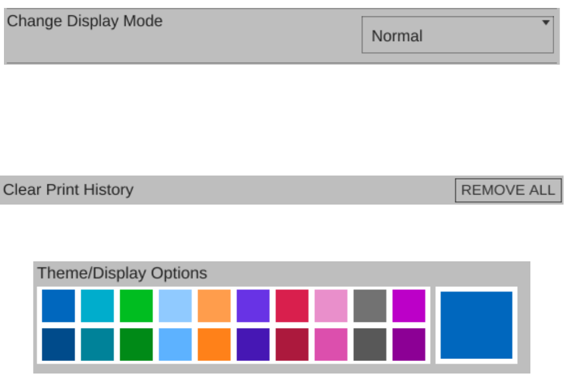The height and width of the screenshot is (392, 564).
Task: Select the pale light blue swatch
Action: pos(175,306)
